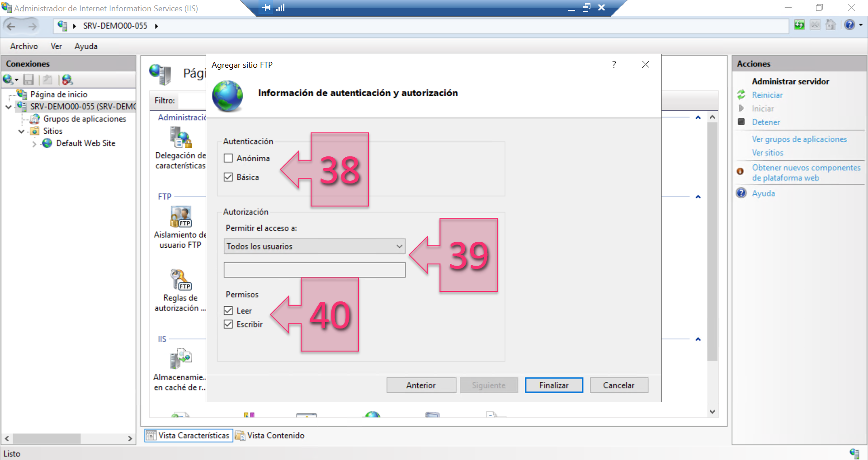Collapse the Sitios tree node
This screenshot has height=460, width=868.
[x=21, y=131]
